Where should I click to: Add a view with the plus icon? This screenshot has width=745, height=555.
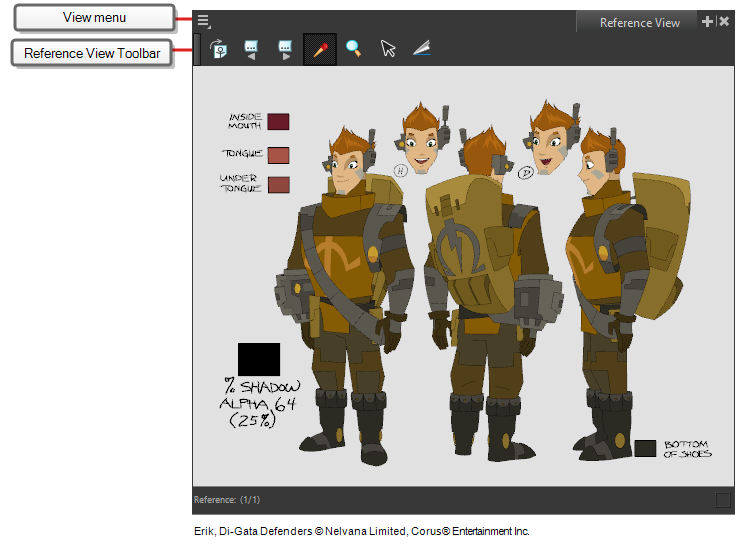coord(707,21)
